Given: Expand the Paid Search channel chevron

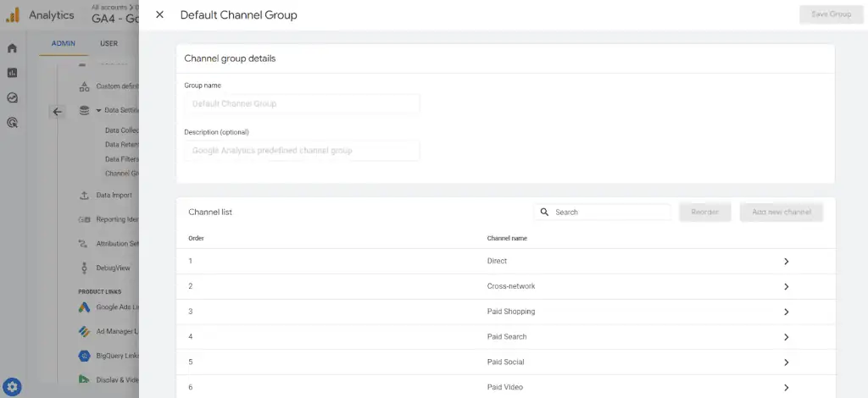Looking at the screenshot, I should click(x=786, y=337).
